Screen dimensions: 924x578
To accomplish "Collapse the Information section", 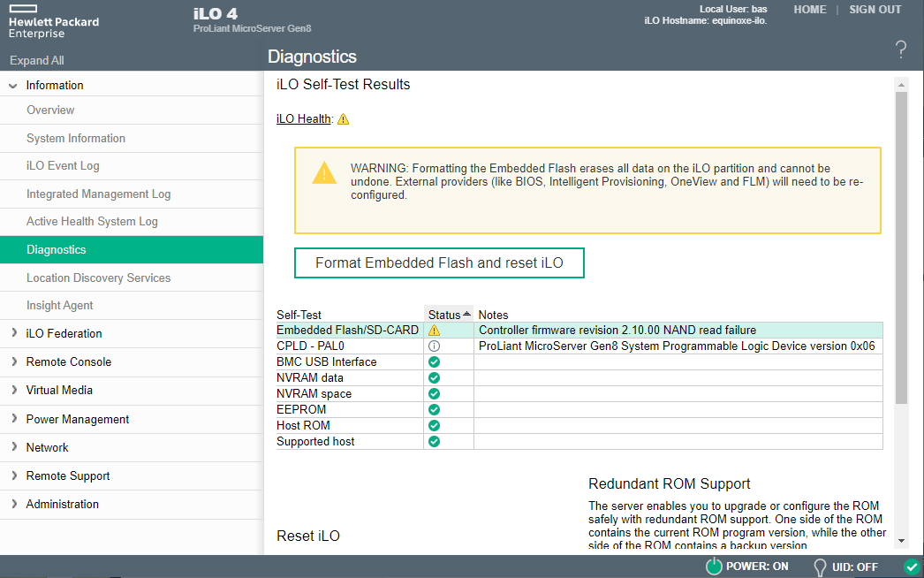I will [12, 85].
